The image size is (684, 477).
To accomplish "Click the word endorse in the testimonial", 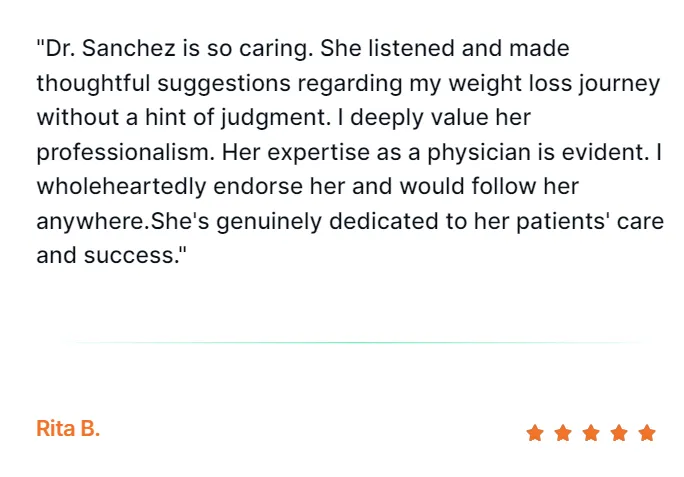I will [x=258, y=187].
